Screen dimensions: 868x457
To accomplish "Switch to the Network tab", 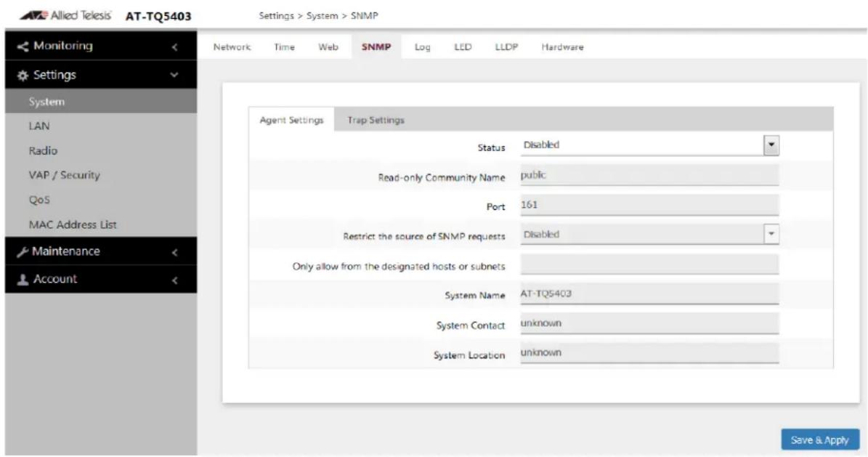I will tap(232, 47).
